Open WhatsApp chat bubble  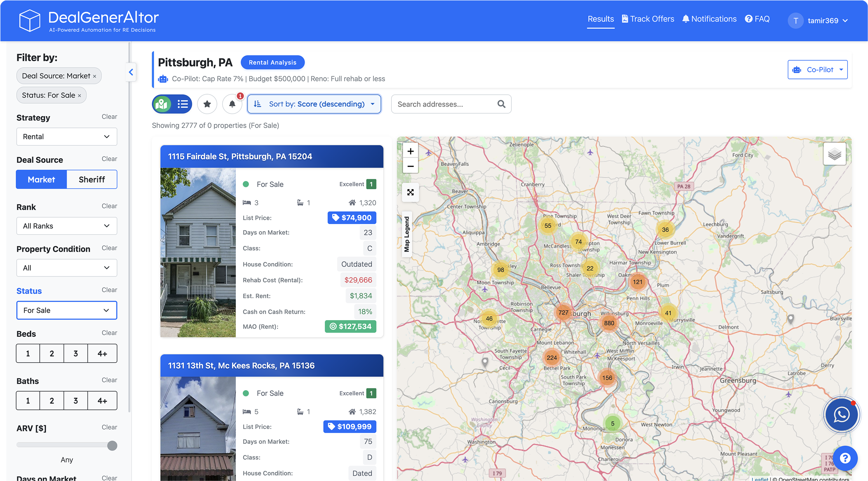[x=841, y=414]
